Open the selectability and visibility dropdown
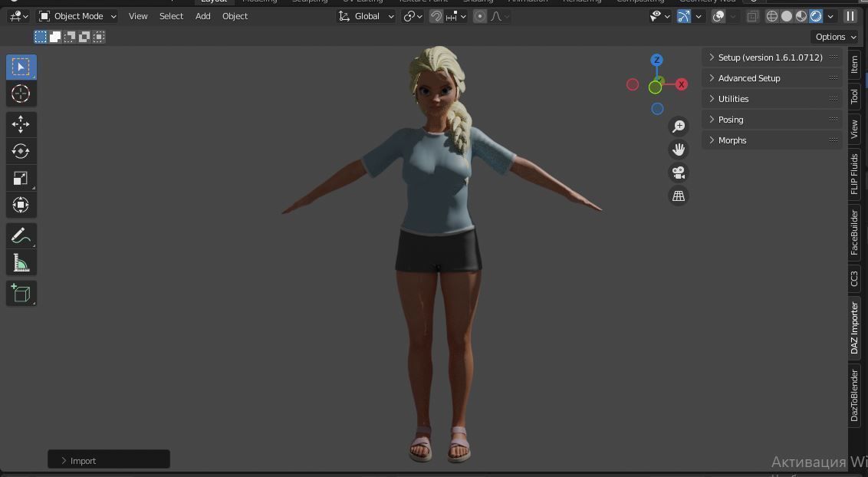This screenshot has width=868, height=477. (x=659, y=17)
